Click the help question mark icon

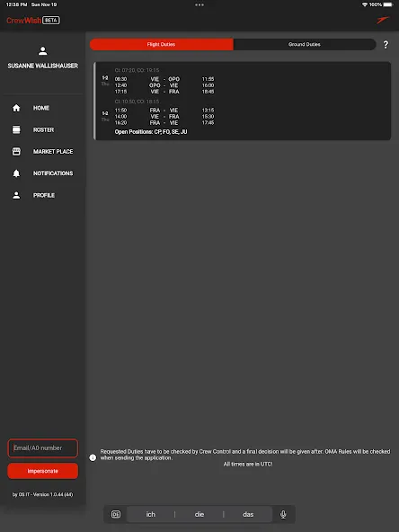(x=386, y=44)
